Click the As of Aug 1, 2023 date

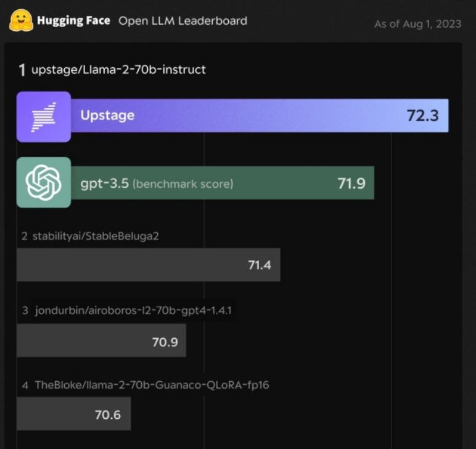tap(417, 24)
